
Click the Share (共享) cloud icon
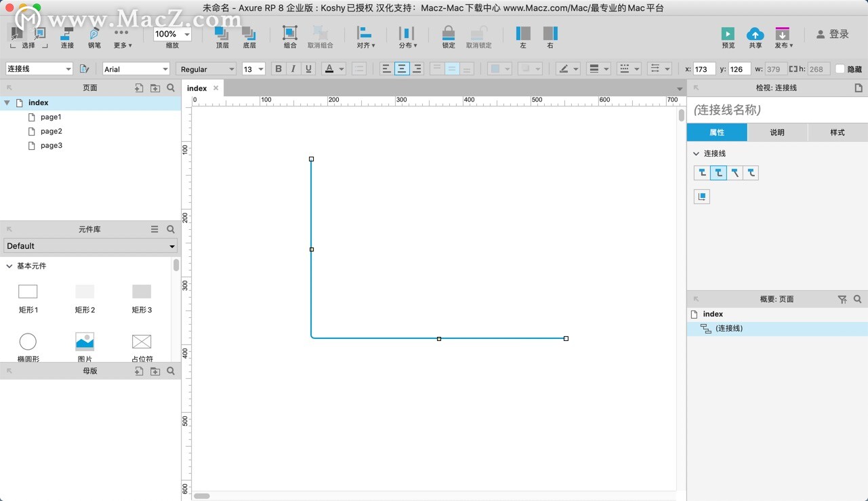coord(755,33)
